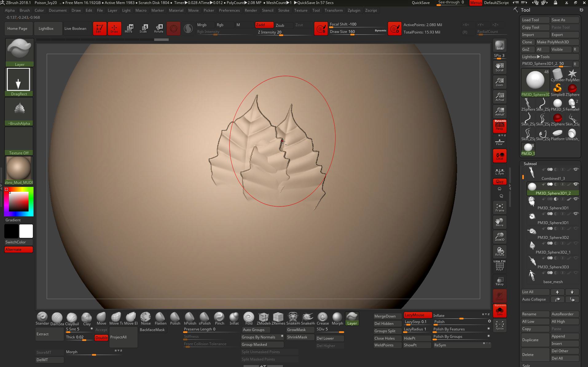
Task: Toggle visibility eye of PM3D_Sphere3D1_2 subtool
Action: tap(576, 184)
